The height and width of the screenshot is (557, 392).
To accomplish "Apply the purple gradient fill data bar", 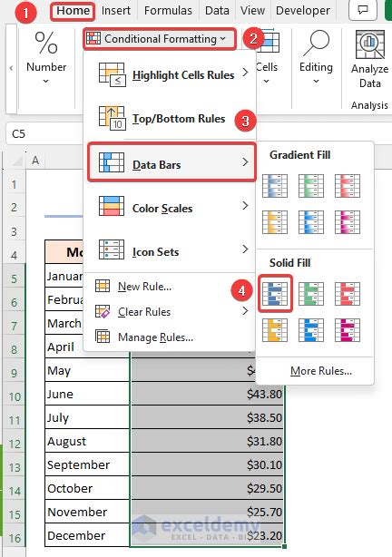I will coord(348,222).
